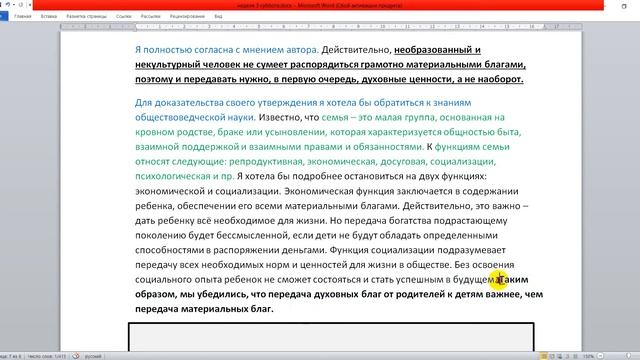Switch to Outline view icon
Image resolution: width=640 pixels, height=360 pixels.
567,356
